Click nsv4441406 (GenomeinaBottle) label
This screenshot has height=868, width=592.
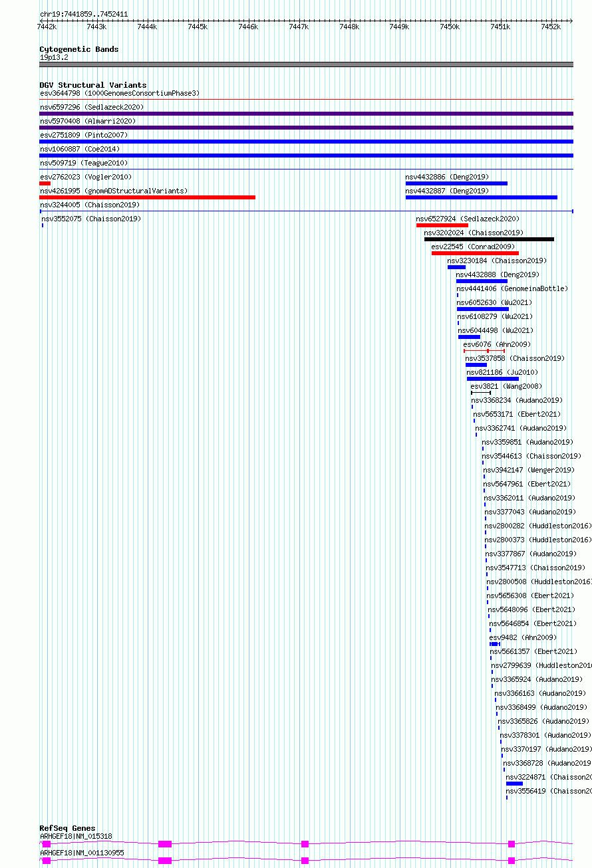pos(512,288)
